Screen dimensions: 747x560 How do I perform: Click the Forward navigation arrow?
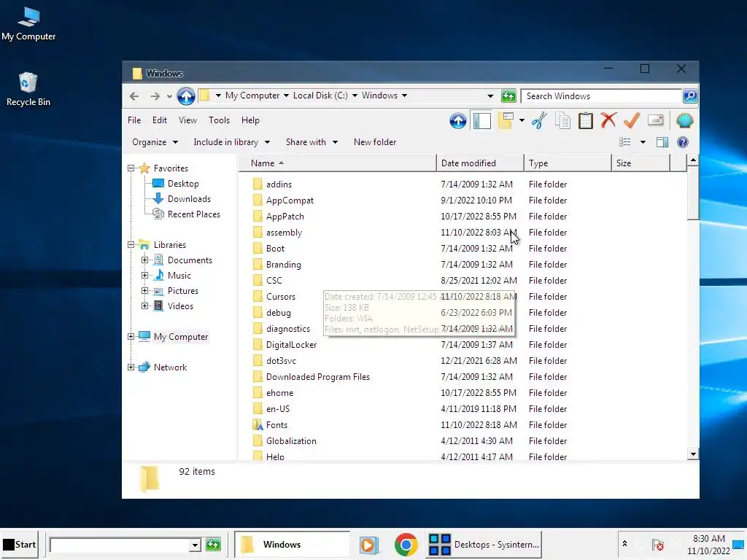point(155,96)
